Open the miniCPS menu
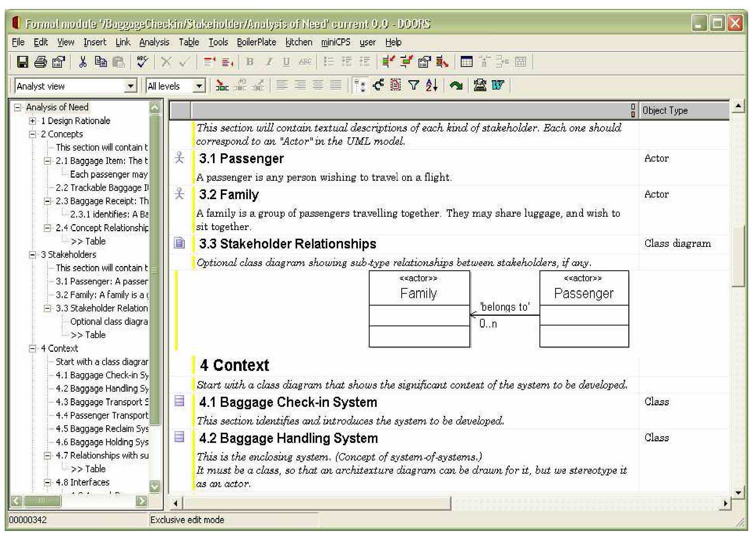The width and height of the screenshot is (756, 536). [x=336, y=42]
